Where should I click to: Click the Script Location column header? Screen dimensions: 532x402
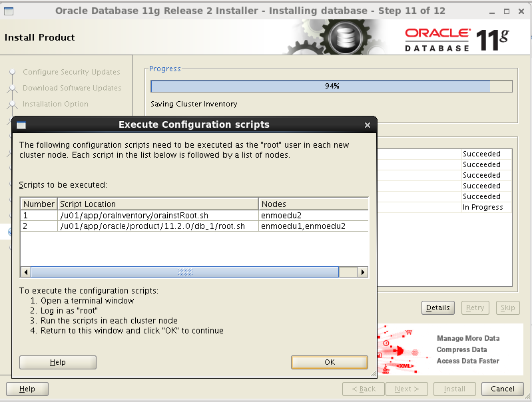[158, 204]
